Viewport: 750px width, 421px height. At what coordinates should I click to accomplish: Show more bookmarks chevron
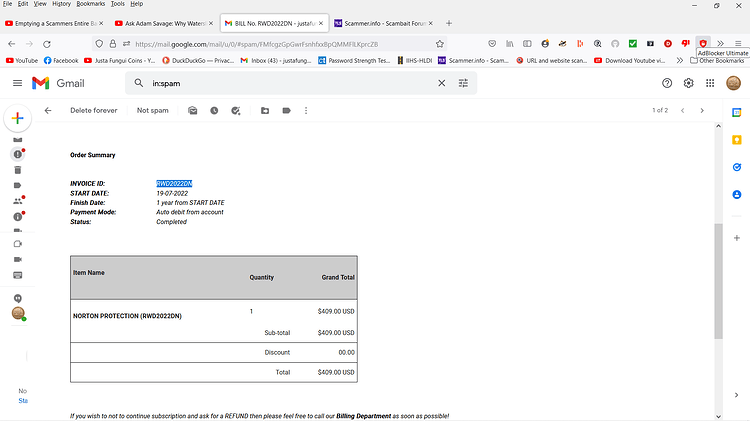680,61
